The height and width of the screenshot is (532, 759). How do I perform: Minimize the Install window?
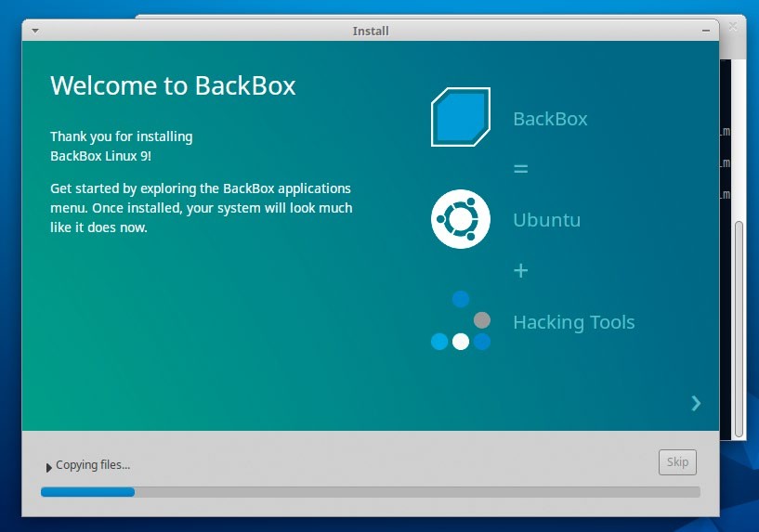tap(706, 31)
